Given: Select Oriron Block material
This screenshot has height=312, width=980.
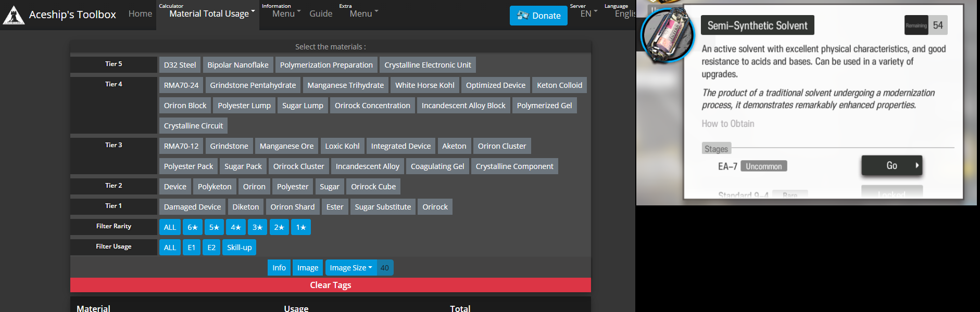Looking at the screenshot, I should pos(185,106).
